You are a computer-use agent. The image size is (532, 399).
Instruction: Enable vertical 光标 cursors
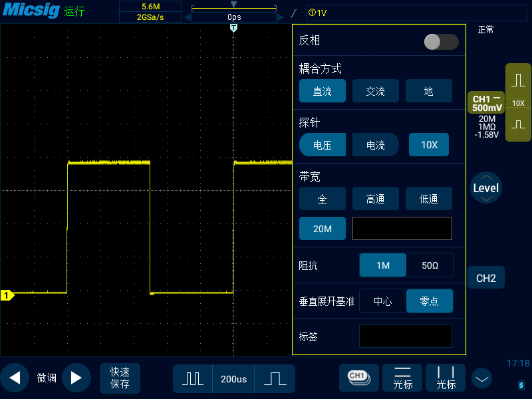coord(446,378)
